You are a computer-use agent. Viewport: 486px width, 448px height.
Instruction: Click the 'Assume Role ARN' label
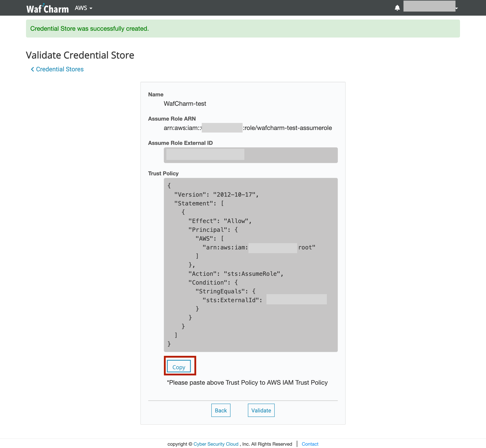(x=172, y=119)
